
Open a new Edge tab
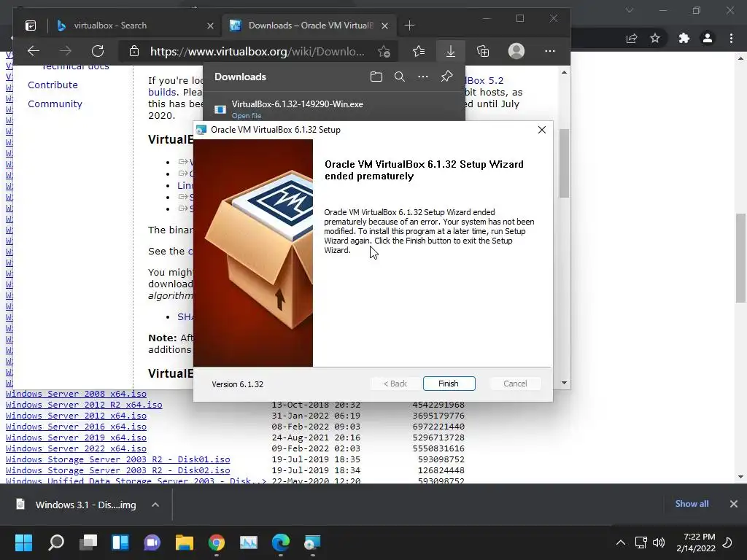[x=409, y=26]
